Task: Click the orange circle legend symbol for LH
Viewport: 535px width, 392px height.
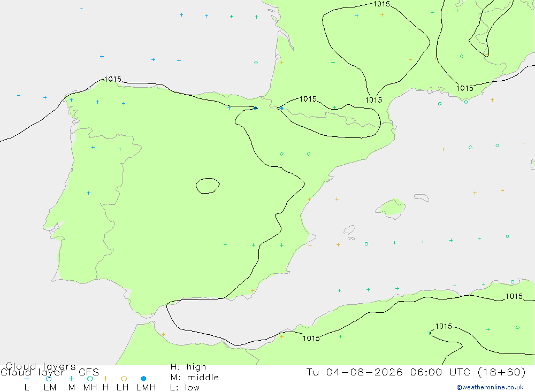Action: 124,379
